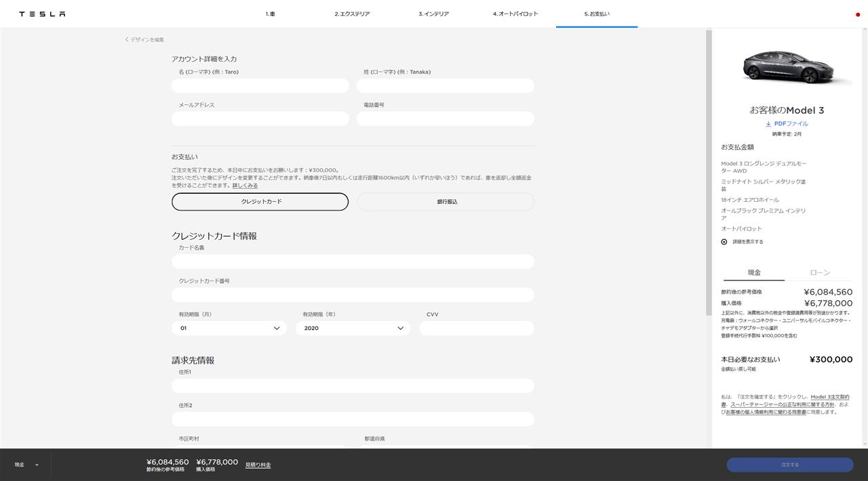Click the 住所1 input field
868x481 pixels.
click(353, 386)
